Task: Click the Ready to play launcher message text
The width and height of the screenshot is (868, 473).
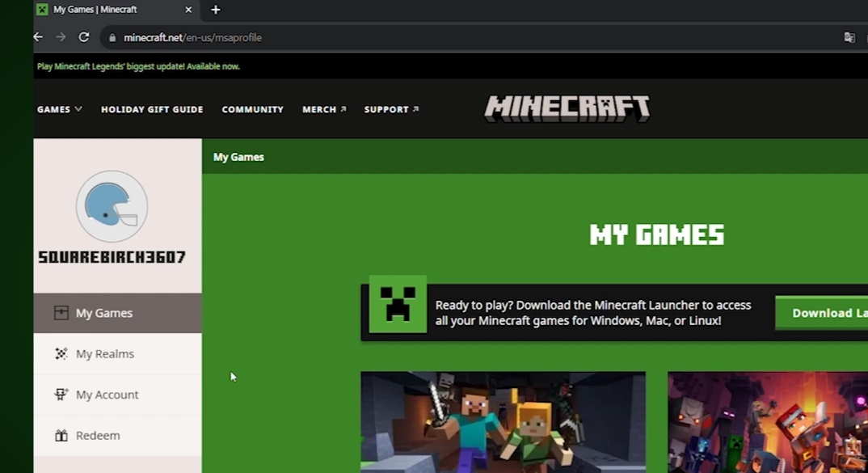Action: click(x=593, y=313)
